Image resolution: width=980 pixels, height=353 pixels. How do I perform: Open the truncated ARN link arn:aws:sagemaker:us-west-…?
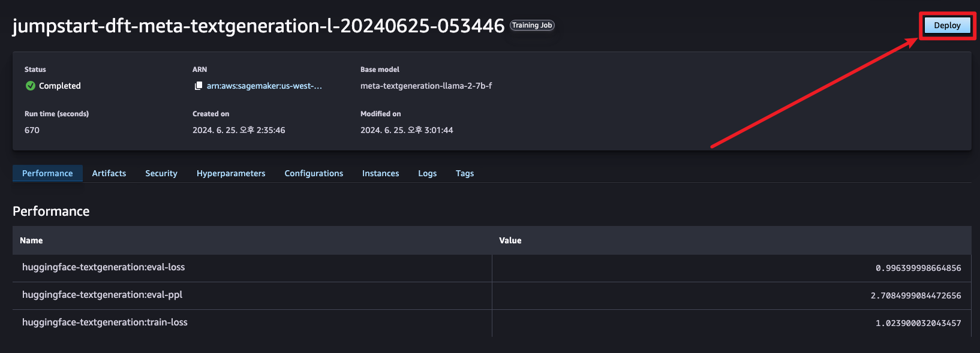tap(264, 86)
